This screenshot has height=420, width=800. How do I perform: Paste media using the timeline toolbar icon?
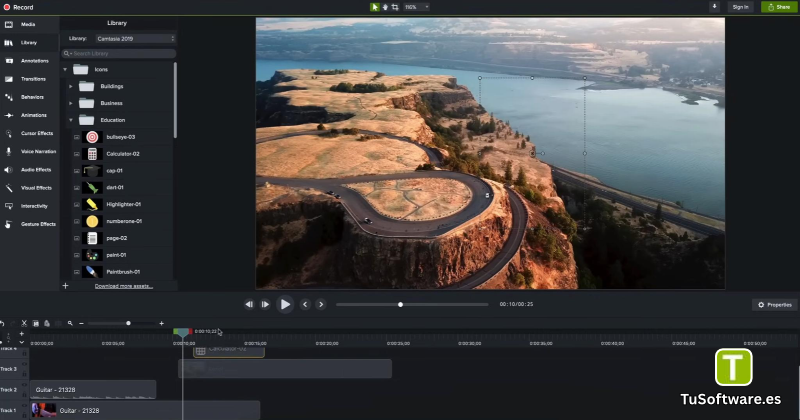point(47,323)
